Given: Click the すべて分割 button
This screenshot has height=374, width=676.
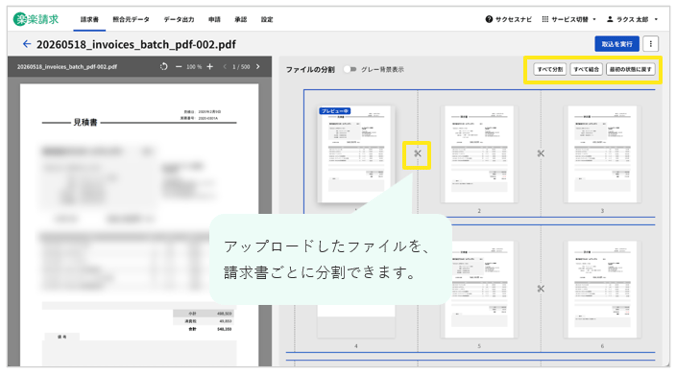Looking at the screenshot, I should point(550,69).
